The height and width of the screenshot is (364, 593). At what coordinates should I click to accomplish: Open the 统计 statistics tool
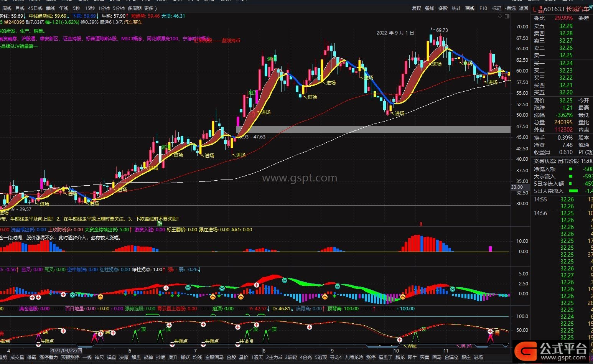456,8
